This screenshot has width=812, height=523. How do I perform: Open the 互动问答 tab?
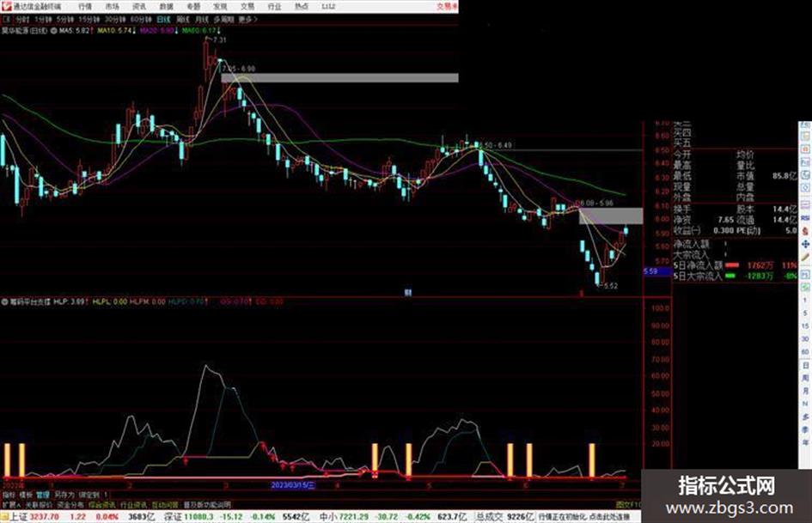tap(165, 504)
